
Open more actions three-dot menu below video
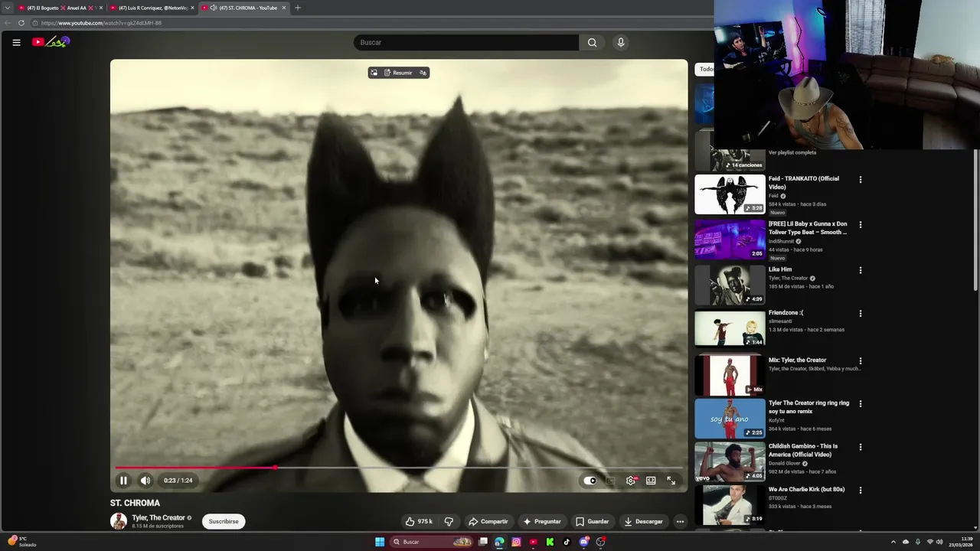point(680,521)
